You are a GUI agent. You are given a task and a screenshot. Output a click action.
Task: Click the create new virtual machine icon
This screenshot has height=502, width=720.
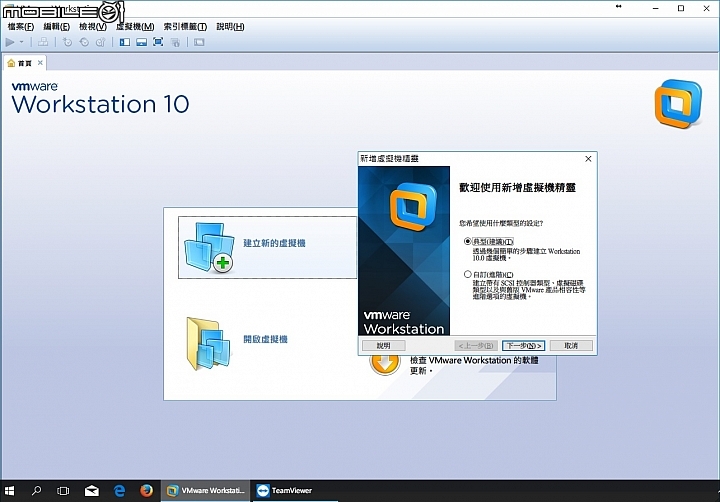(209, 248)
